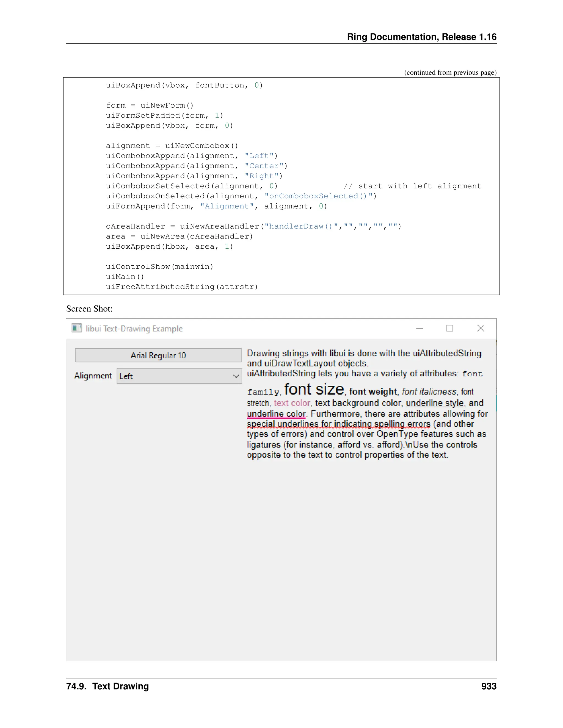Click the red-underlined 'underline color' text
The width and height of the screenshot is (563, 728).
coord(276,414)
